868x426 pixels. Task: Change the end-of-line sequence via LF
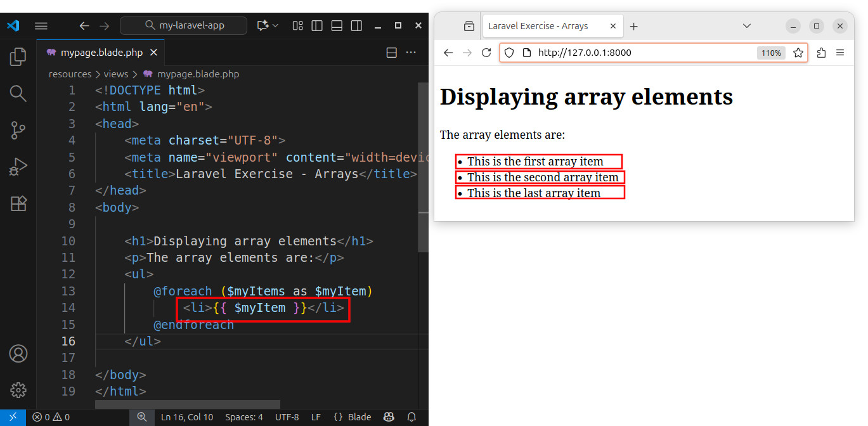(x=316, y=417)
